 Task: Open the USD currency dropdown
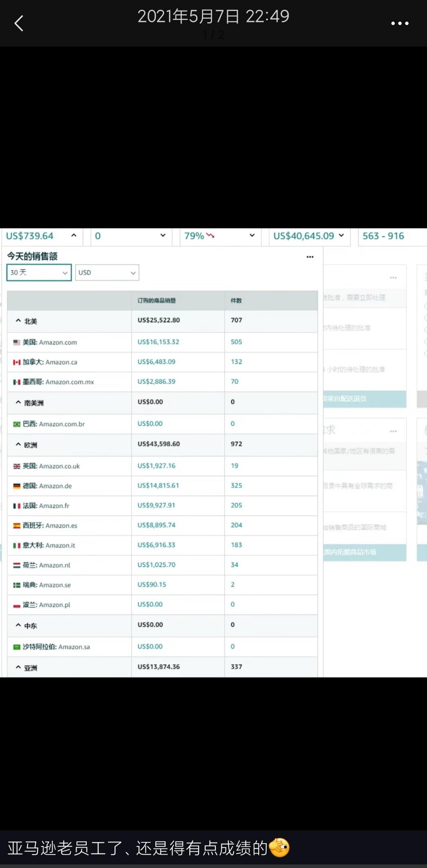pos(107,272)
